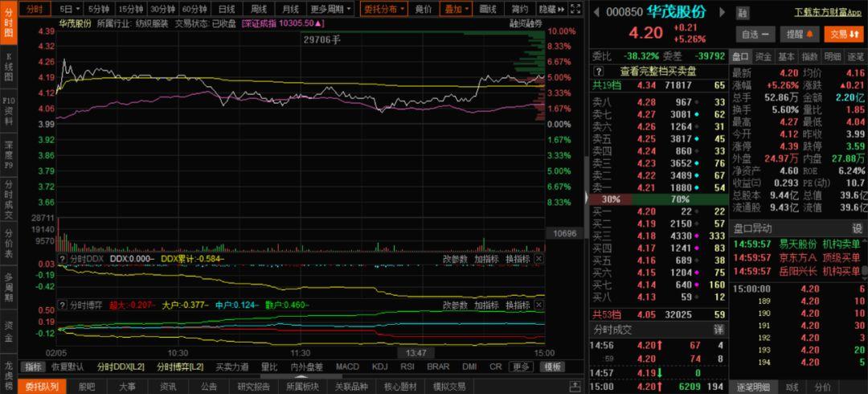Open 多周期 sidebar item
Screen dimensions: 868x394
8,288
